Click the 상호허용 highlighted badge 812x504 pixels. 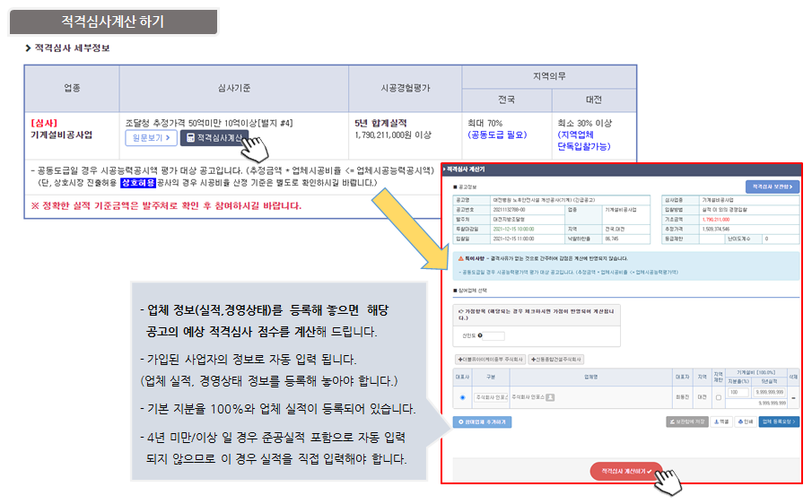pyautogui.click(x=138, y=183)
